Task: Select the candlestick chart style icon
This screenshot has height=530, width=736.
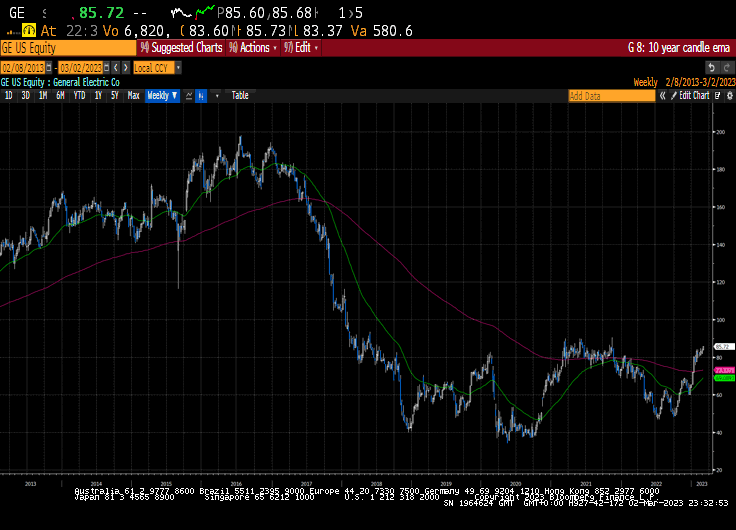Action: 201,96
